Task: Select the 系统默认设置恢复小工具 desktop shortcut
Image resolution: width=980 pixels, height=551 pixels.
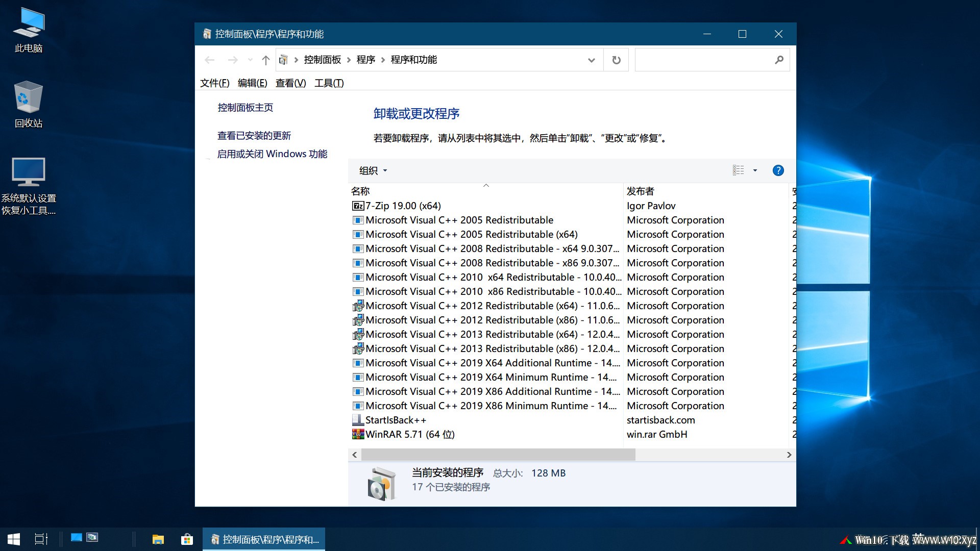Action: click(29, 186)
